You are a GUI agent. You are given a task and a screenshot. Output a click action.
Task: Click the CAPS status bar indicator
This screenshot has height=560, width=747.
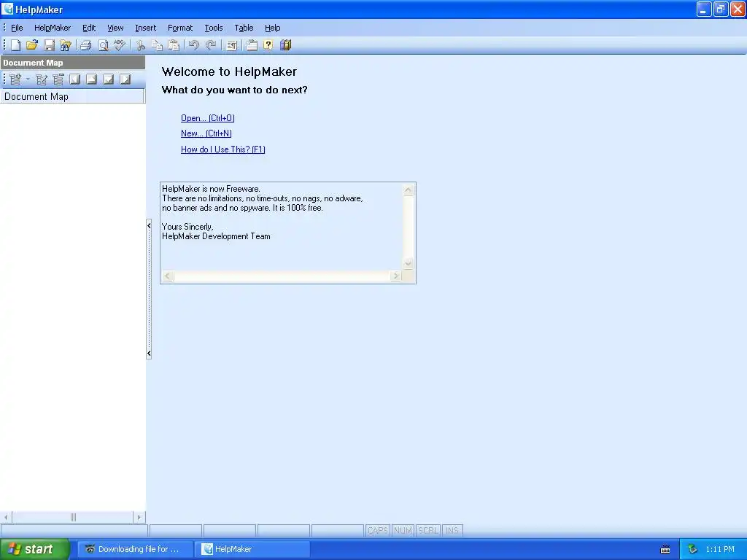[378, 531]
